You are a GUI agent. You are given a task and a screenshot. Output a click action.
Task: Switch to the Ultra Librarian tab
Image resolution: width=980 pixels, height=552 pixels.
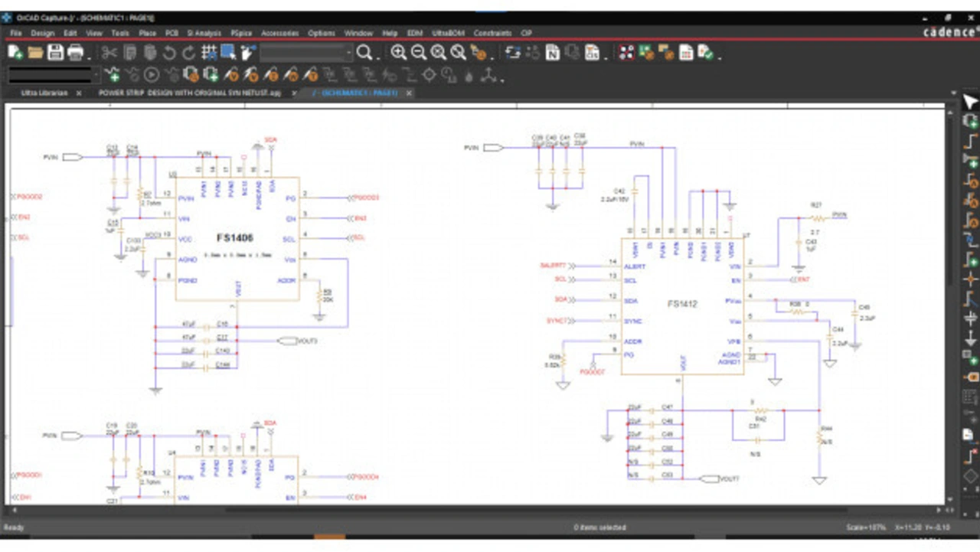[x=44, y=93]
